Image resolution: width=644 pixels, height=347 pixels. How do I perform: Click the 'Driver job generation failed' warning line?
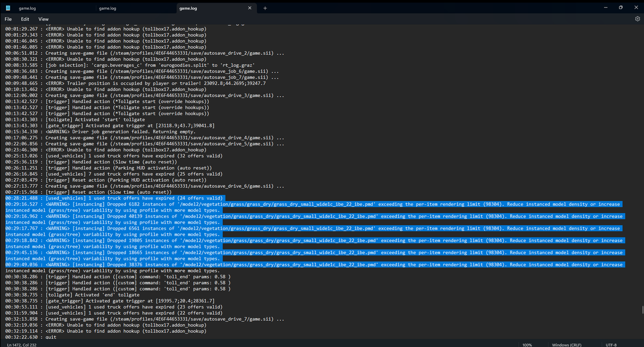pos(100,131)
